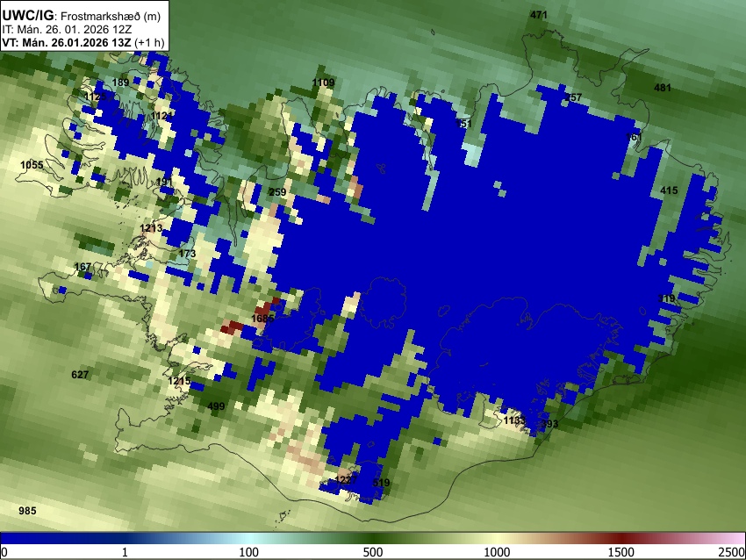Click the map value 1213
The image size is (746, 560).
click(151, 228)
